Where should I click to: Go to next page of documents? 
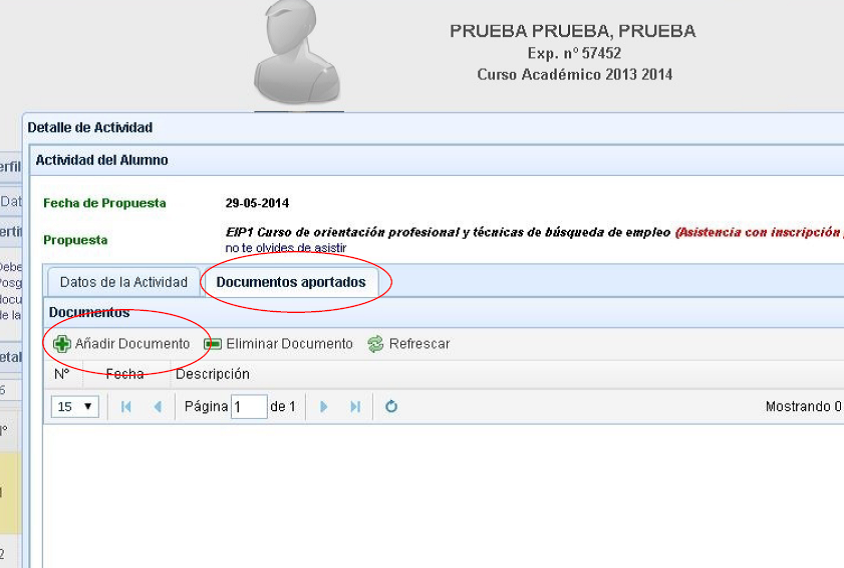(x=323, y=407)
